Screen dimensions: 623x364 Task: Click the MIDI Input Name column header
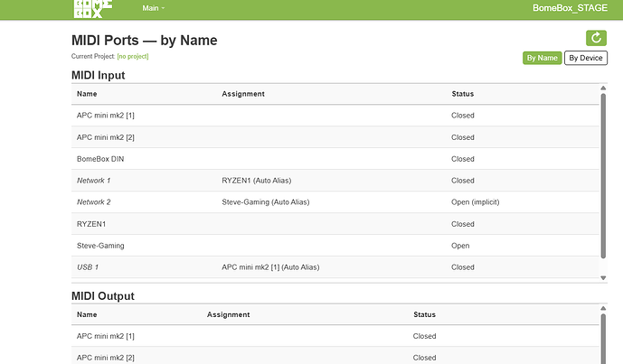87,94
